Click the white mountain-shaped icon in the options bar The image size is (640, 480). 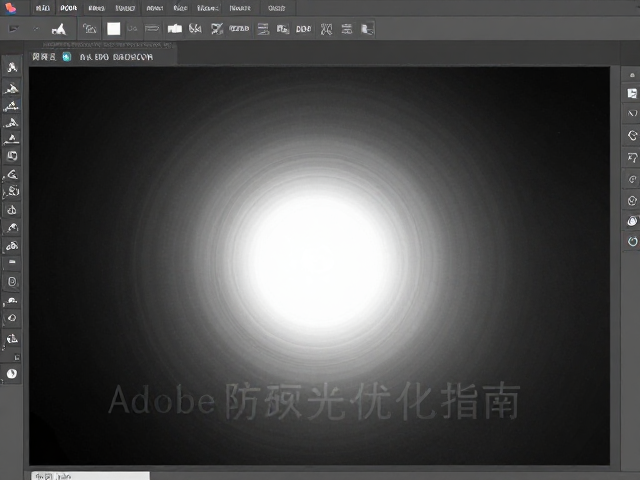coord(59,29)
